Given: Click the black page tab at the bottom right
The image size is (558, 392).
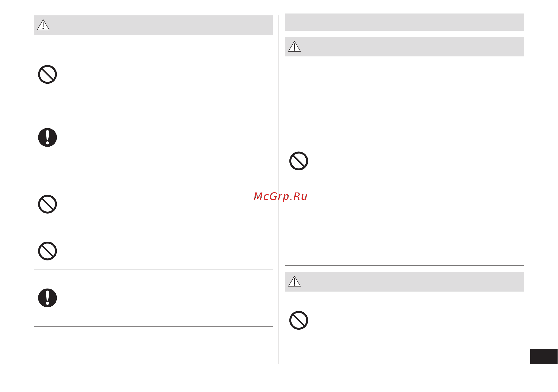Looking at the screenshot, I should click(x=544, y=357).
